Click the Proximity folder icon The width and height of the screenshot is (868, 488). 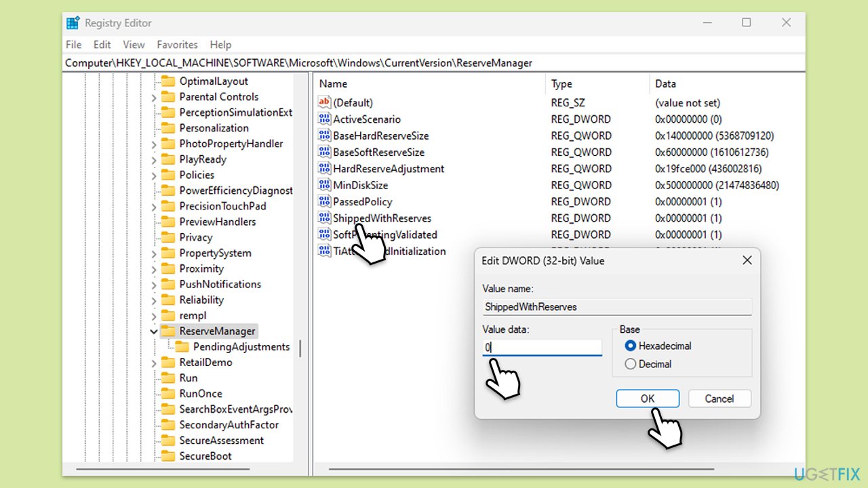(167, 268)
